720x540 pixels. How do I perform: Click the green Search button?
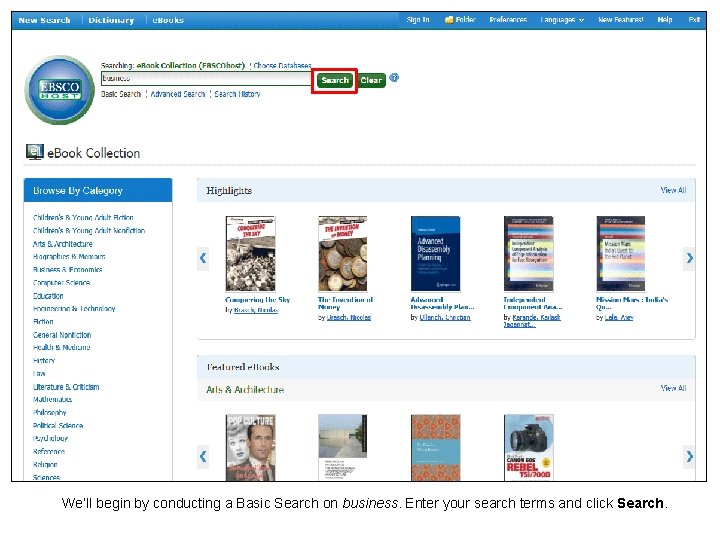point(335,80)
